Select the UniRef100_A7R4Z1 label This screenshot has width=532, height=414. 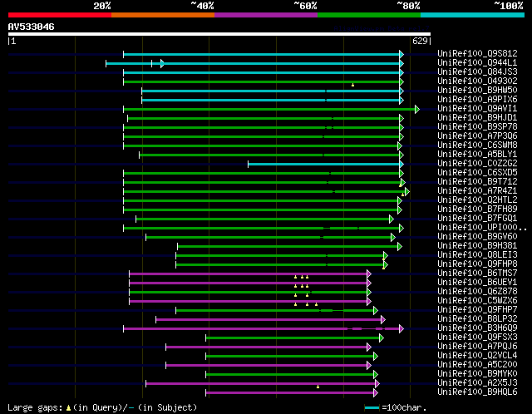pyautogui.click(x=477, y=190)
